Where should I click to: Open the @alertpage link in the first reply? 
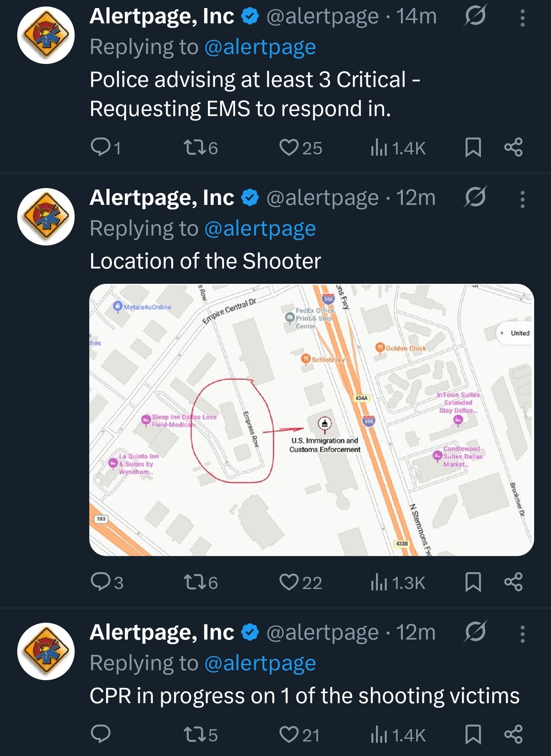(260, 47)
